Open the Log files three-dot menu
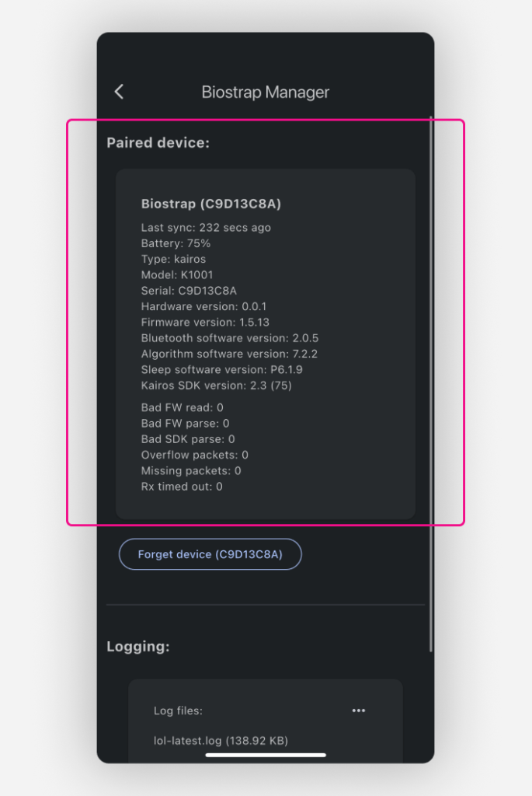532x796 pixels. click(x=359, y=710)
